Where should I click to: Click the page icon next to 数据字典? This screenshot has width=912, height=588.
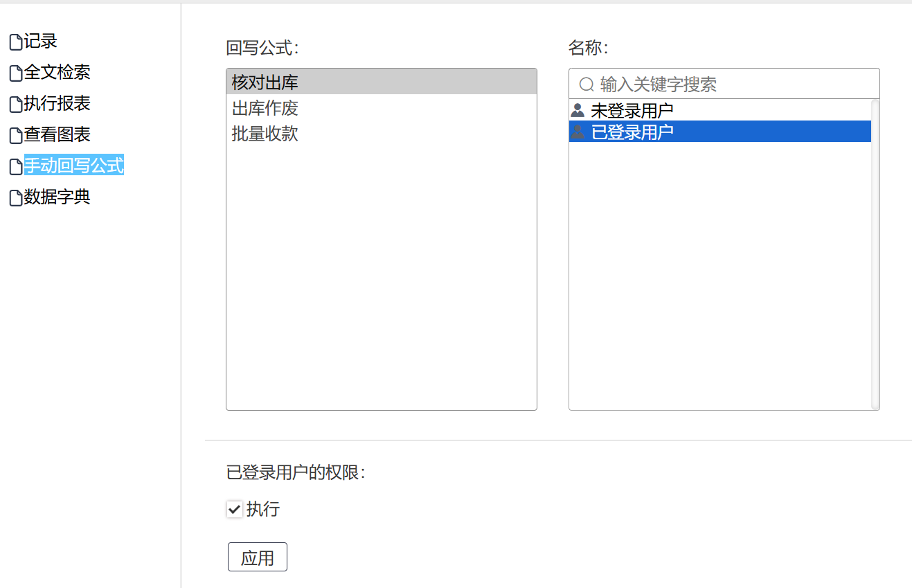tap(15, 198)
